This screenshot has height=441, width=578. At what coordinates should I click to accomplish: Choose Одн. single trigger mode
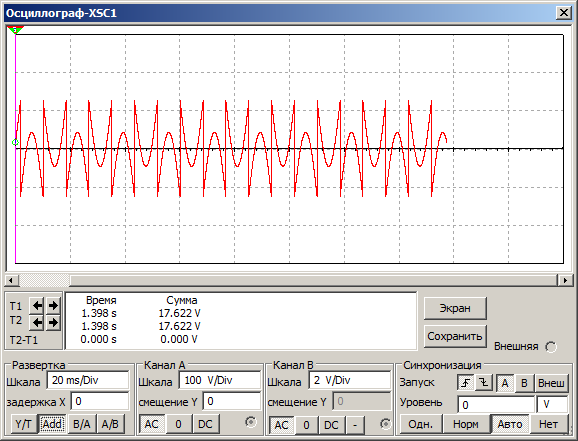click(421, 424)
